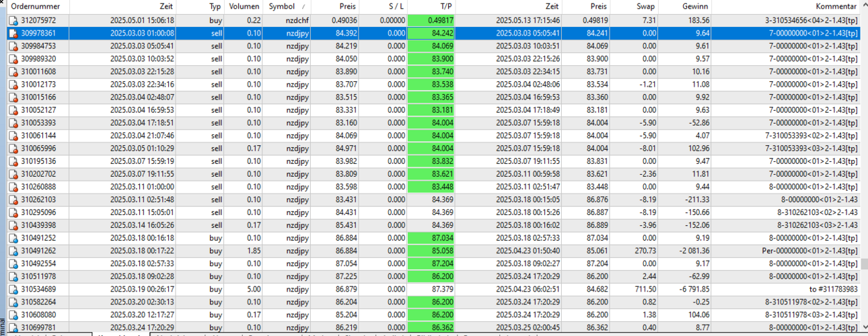Click open time 2025.03.03 01:00:08

142,33
